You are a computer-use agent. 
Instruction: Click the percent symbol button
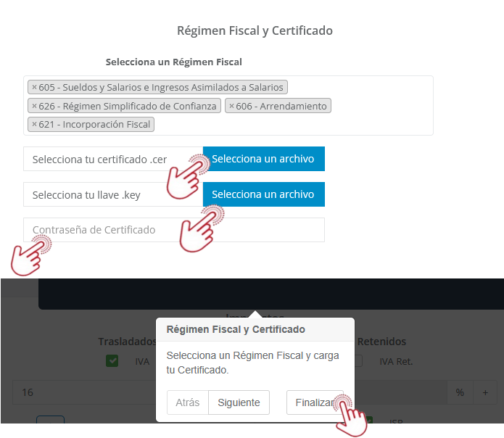(x=460, y=392)
